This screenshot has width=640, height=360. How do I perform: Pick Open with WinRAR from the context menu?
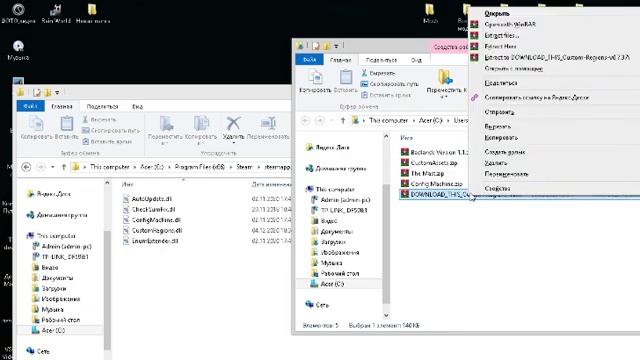pyautogui.click(x=510, y=24)
